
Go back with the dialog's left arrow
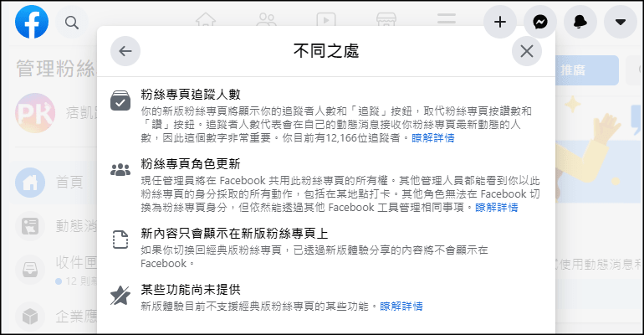(x=125, y=51)
